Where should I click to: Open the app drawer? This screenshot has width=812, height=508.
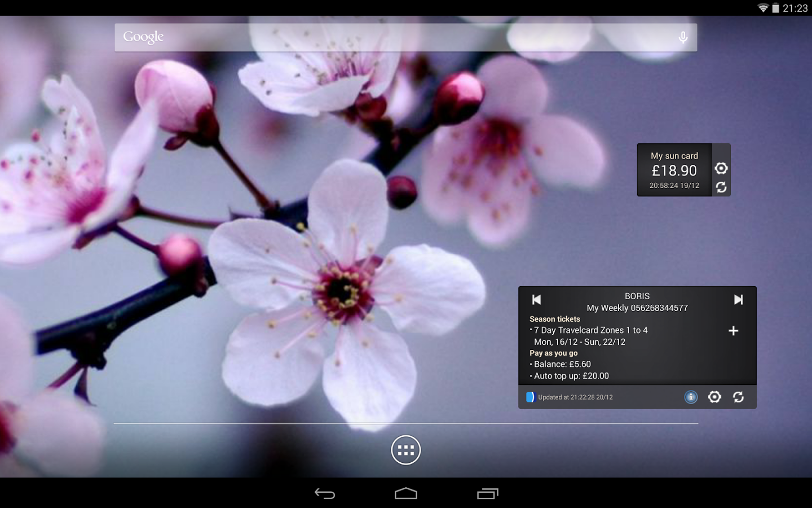click(x=406, y=450)
